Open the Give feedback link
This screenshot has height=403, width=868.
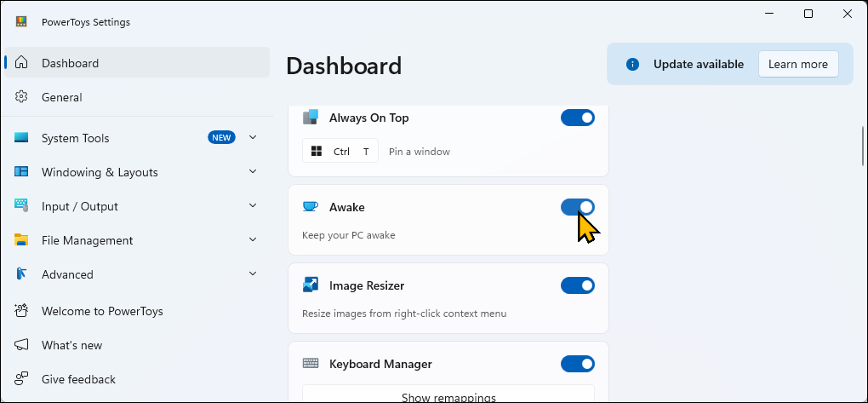coord(137,379)
